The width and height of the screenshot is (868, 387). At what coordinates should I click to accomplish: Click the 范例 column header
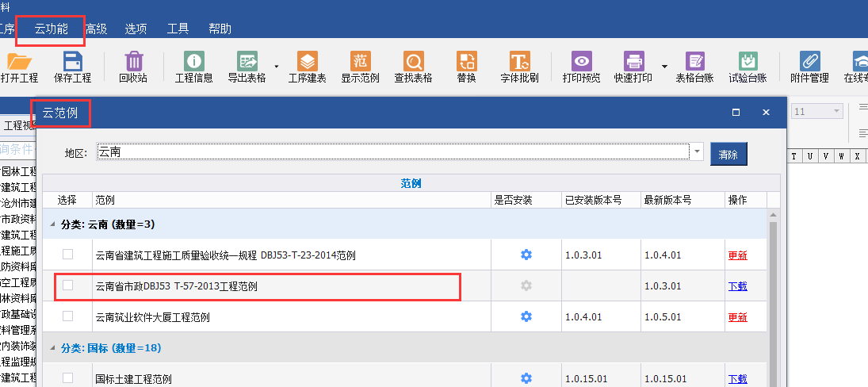click(x=291, y=200)
